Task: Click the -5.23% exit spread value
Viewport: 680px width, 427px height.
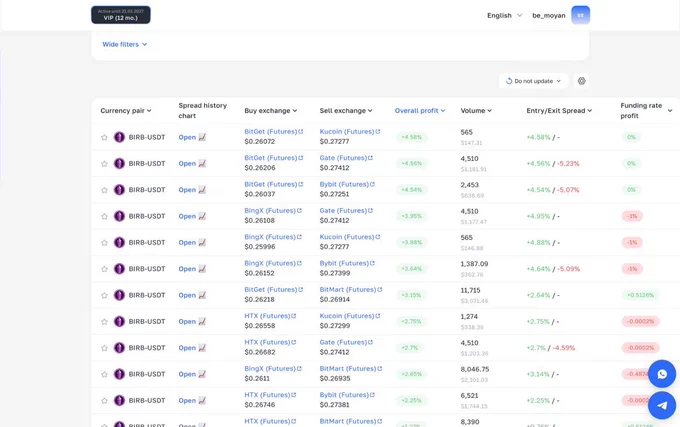Action: click(x=568, y=163)
